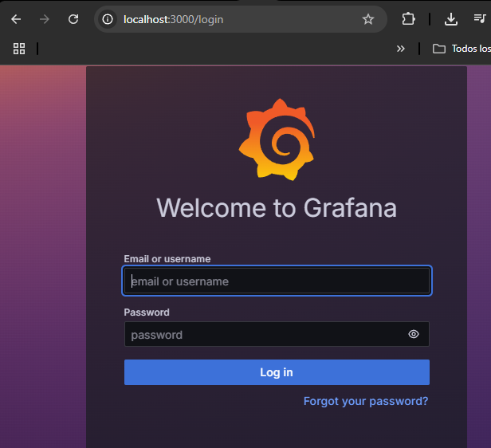Reload the Grafana login page
Image resolution: width=491 pixels, height=448 pixels.
[x=73, y=19]
